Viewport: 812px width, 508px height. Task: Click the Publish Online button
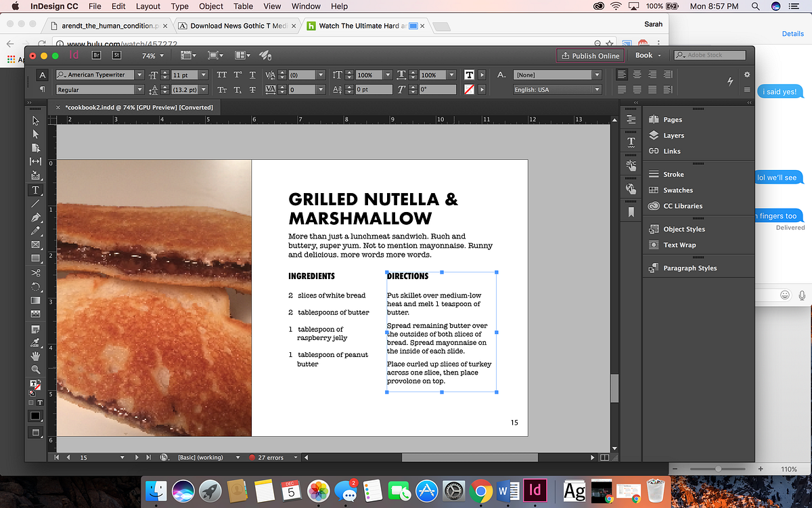(x=589, y=56)
